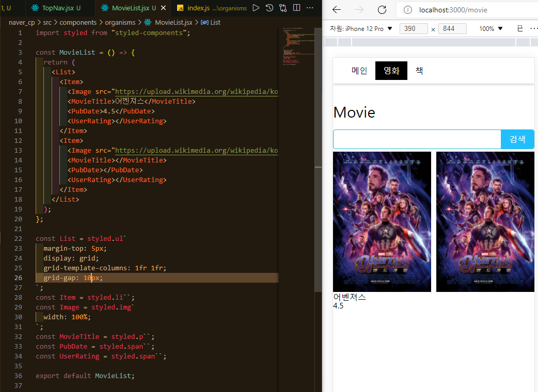
Task: Click the src breadcrumb
Action: tap(48, 22)
